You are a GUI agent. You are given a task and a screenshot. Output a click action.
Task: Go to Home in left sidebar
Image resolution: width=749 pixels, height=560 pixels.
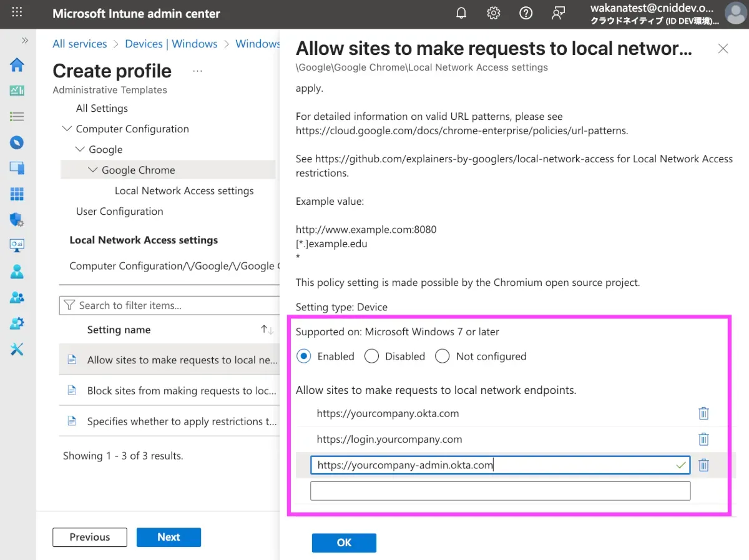tap(17, 65)
